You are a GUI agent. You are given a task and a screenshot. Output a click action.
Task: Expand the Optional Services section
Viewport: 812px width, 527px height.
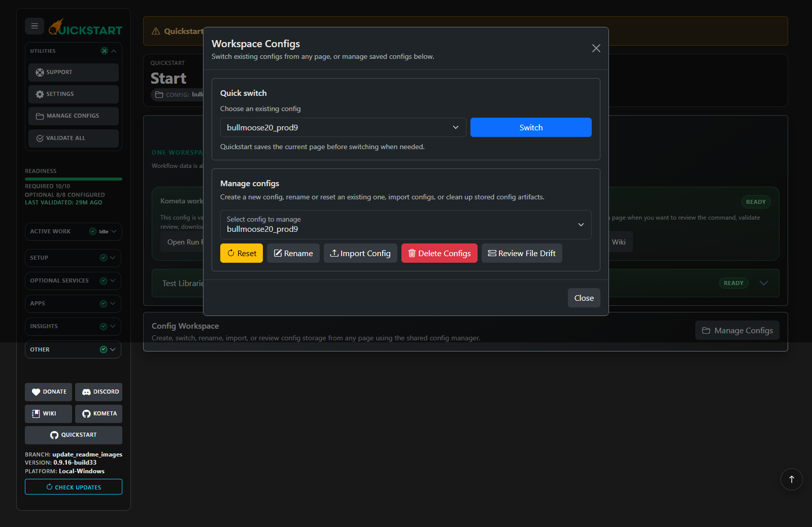point(73,281)
